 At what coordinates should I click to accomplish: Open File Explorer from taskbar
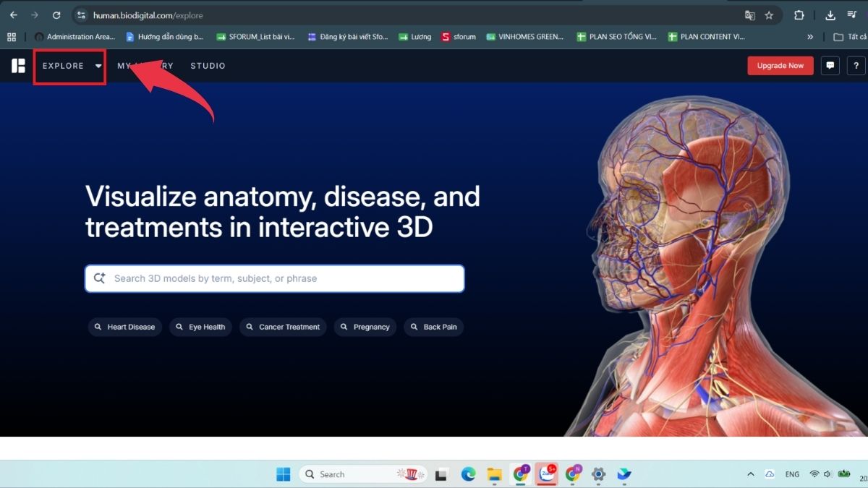[x=494, y=474]
